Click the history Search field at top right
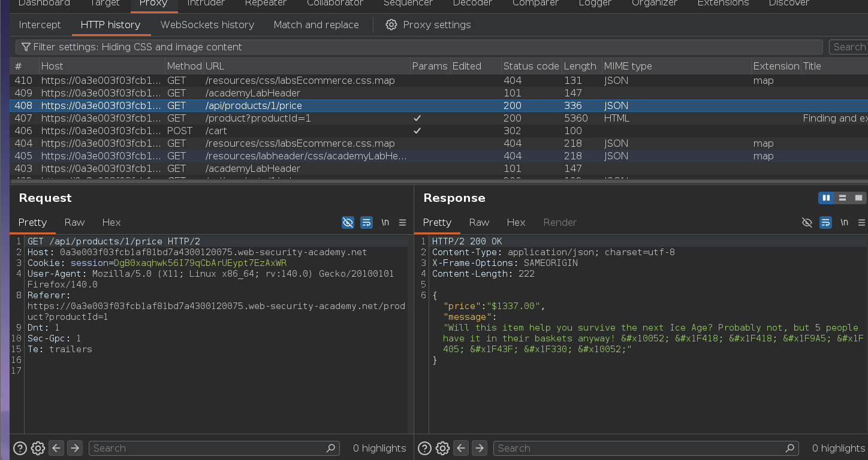868x460 pixels. tap(849, 47)
